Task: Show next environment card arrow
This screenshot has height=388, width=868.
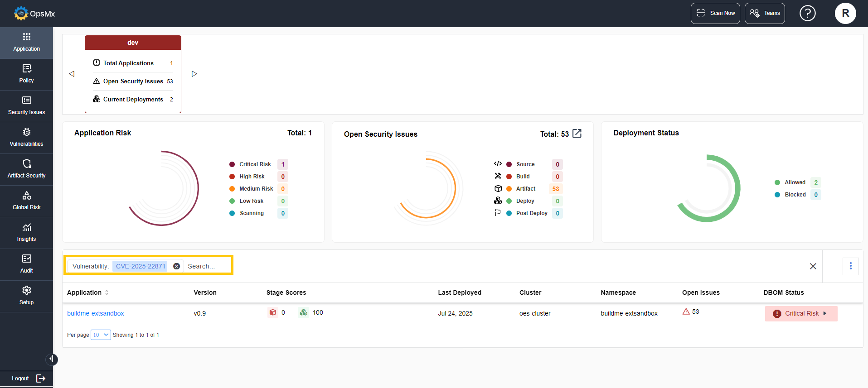Action: point(194,74)
